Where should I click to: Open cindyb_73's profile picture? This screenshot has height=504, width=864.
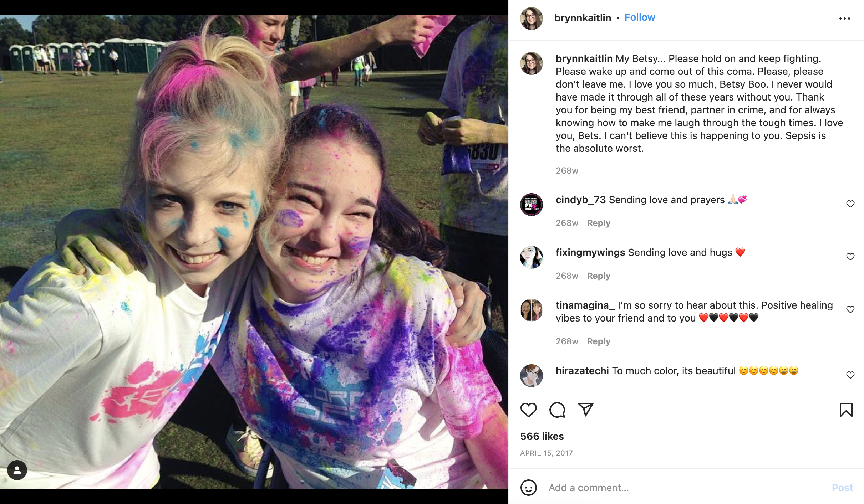click(531, 205)
